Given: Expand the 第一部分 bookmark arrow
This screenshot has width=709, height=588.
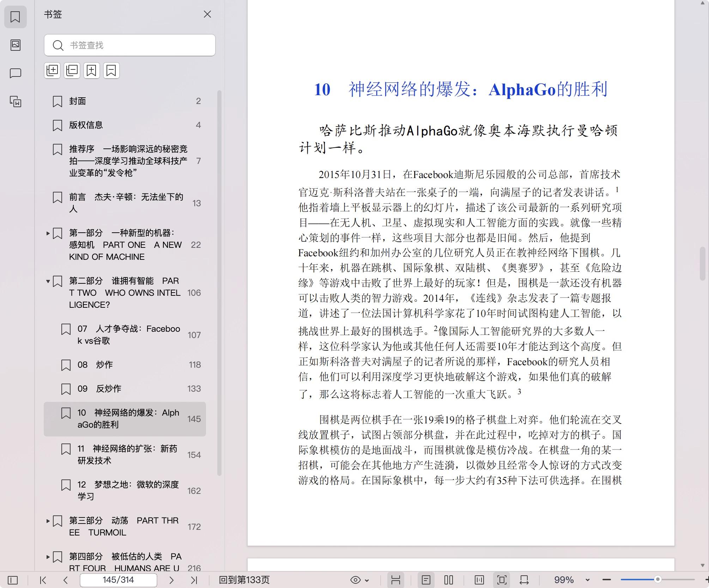Looking at the screenshot, I should coord(48,233).
